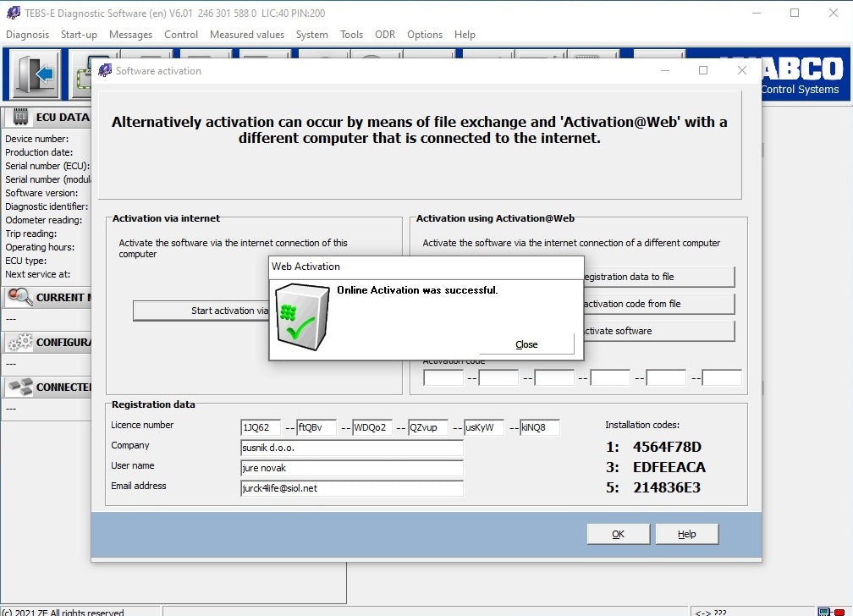
Task: Click licence number field containing usKyW
Action: 484,427
